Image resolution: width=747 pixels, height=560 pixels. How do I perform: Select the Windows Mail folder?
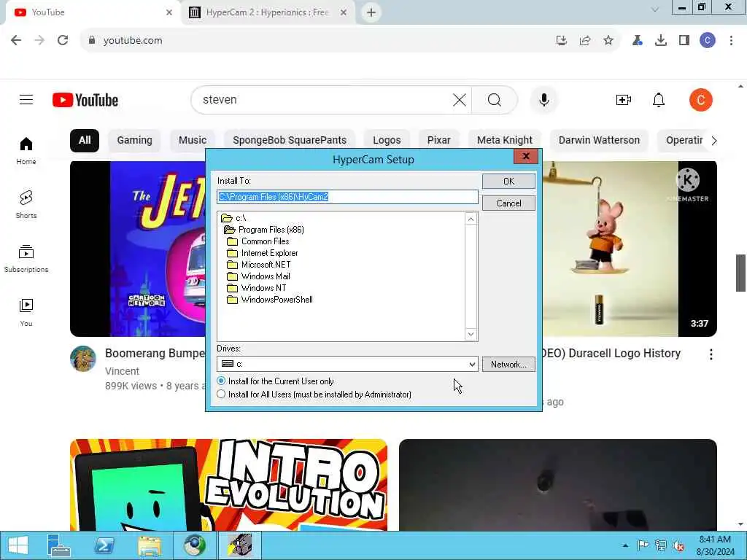pos(259,276)
